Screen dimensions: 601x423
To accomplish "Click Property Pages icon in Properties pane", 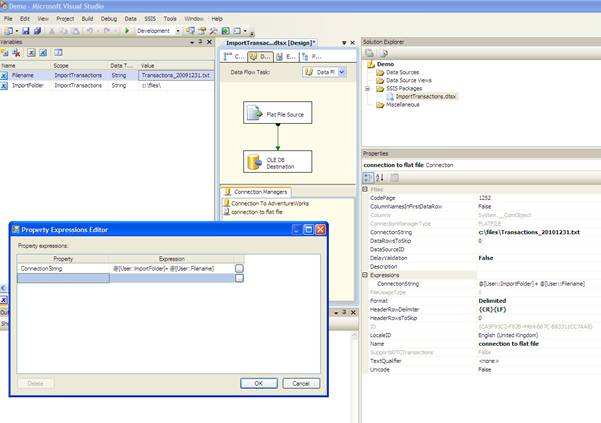I will coord(394,177).
